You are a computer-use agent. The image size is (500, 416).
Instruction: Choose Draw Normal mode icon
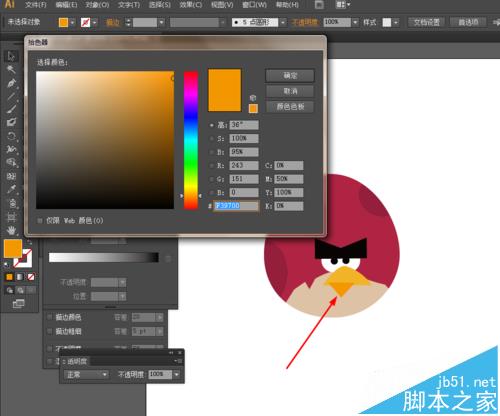[9, 290]
